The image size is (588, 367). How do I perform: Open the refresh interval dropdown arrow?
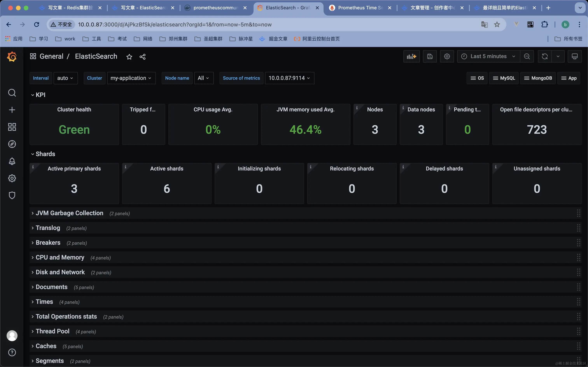click(558, 57)
